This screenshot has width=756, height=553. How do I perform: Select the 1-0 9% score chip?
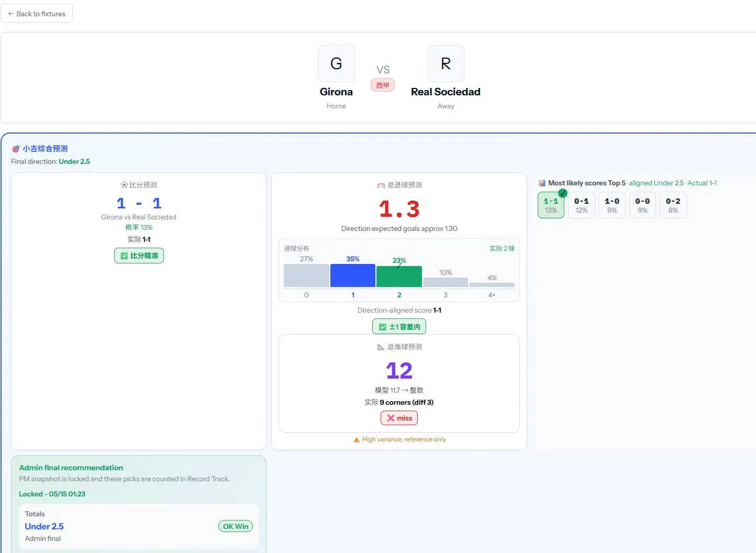coord(612,205)
